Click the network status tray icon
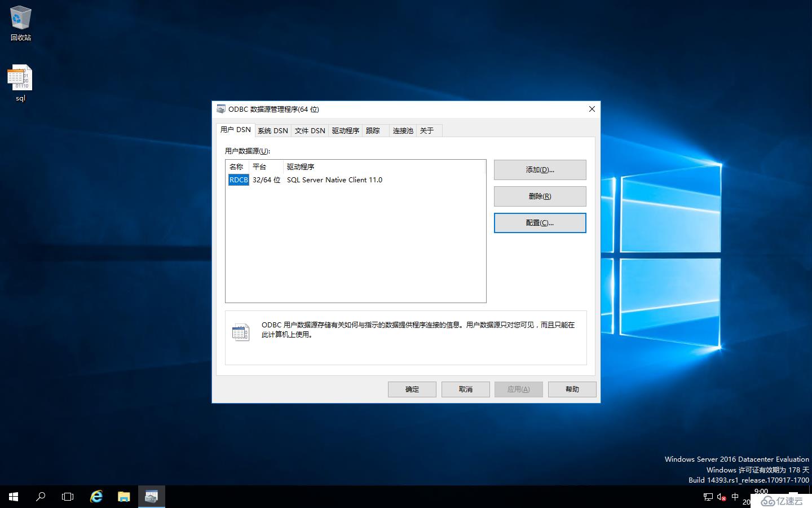The width and height of the screenshot is (812, 508). point(708,497)
